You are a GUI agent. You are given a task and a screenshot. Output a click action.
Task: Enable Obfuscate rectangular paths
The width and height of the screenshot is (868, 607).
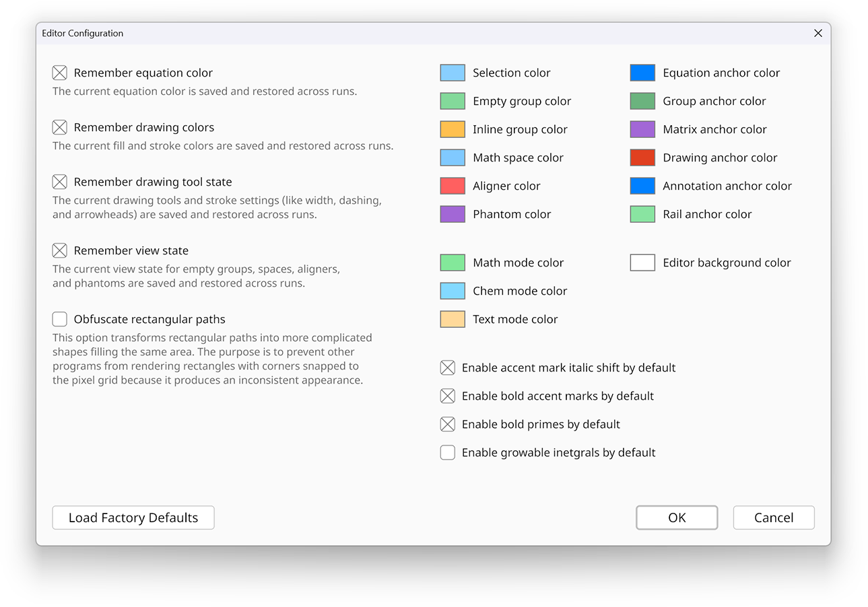pyautogui.click(x=59, y=318)
